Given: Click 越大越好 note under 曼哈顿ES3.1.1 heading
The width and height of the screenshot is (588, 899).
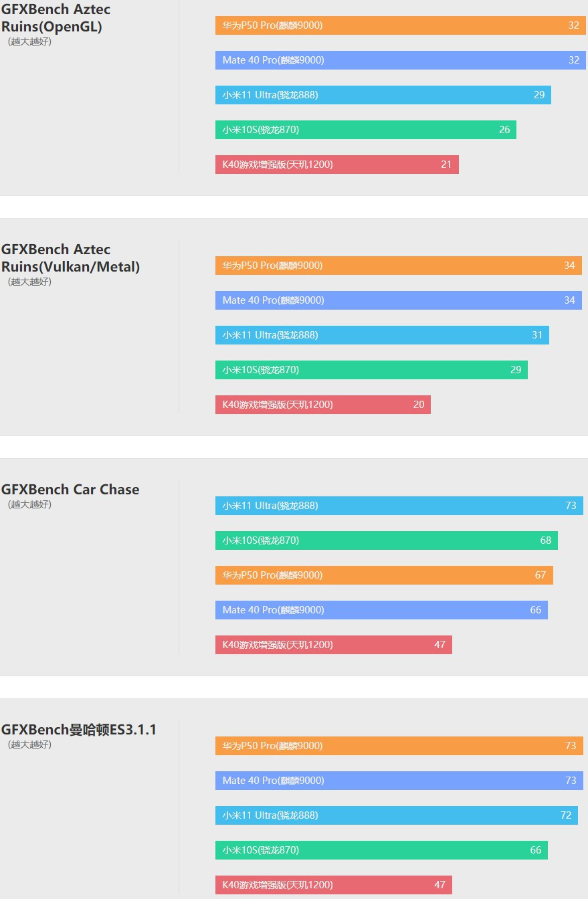Looking at the screenshot, I should click(x=29, y=744).
